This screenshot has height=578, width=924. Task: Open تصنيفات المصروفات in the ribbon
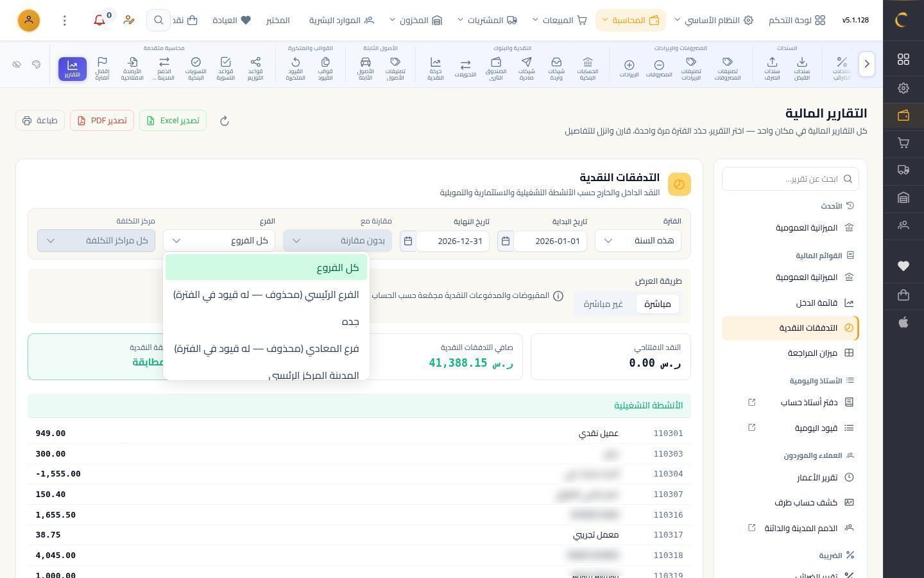727,68
